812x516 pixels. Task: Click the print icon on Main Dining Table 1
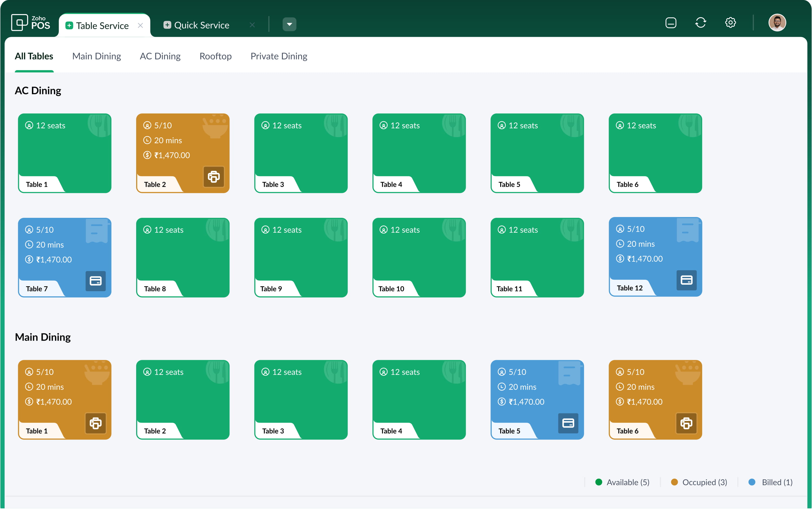click(96, 423)
